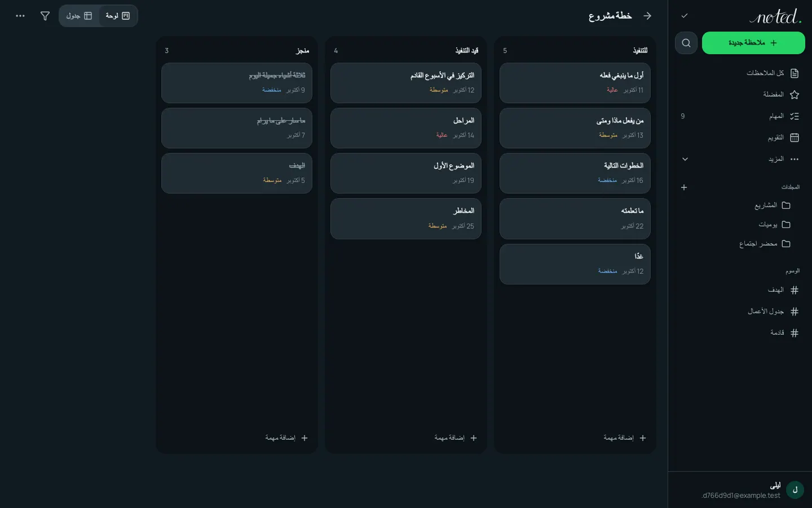Viewport: 812px width, 508px height.
Task: Open المشاريع folder
Action: 740,205
